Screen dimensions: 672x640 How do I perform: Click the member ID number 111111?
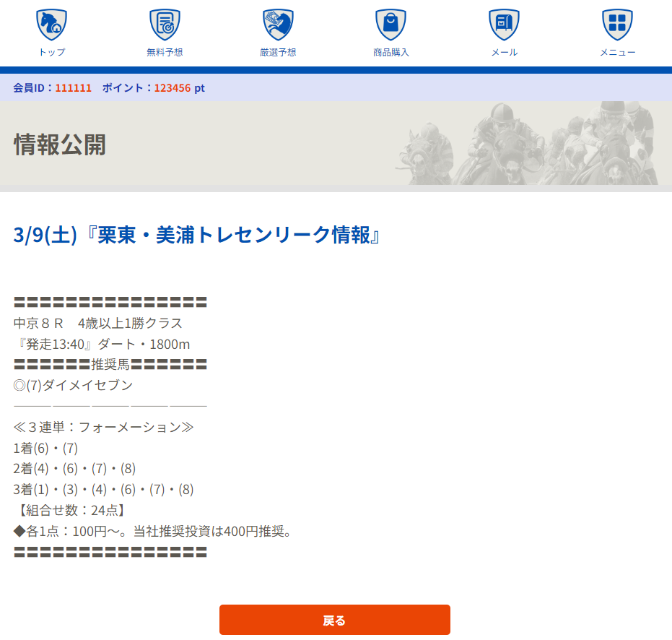tap(73, 87)
